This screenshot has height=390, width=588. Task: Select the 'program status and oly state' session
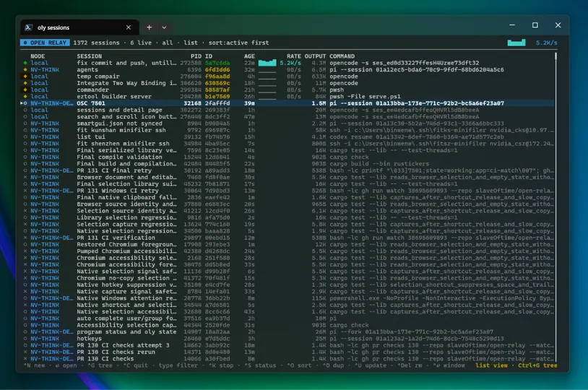tap(287, 332)
